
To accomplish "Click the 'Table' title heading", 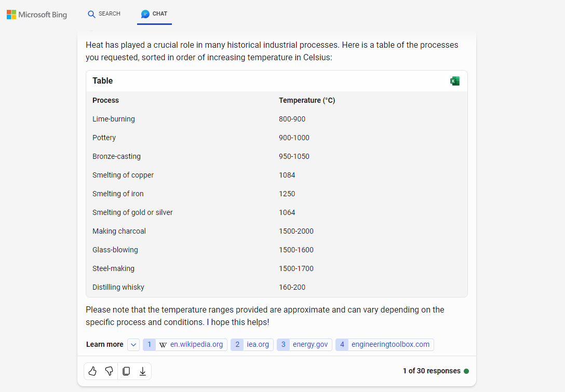I will (x=103, y=80).
